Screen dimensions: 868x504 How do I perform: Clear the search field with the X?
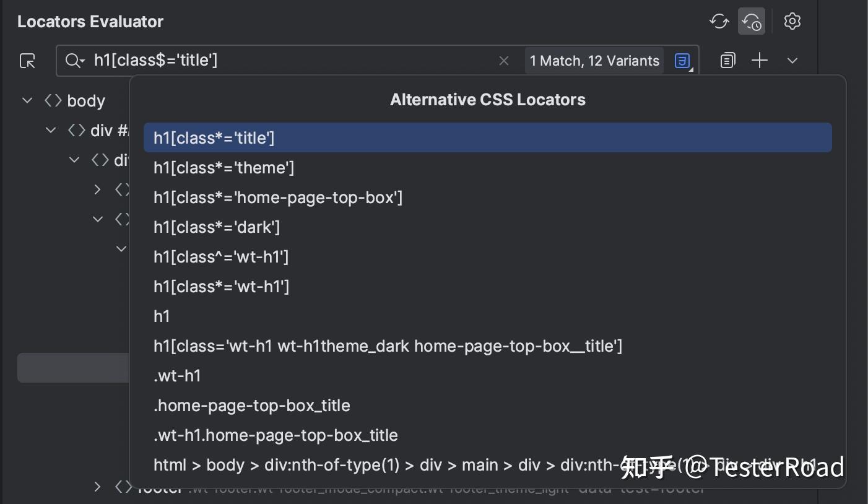coord(504,60)
